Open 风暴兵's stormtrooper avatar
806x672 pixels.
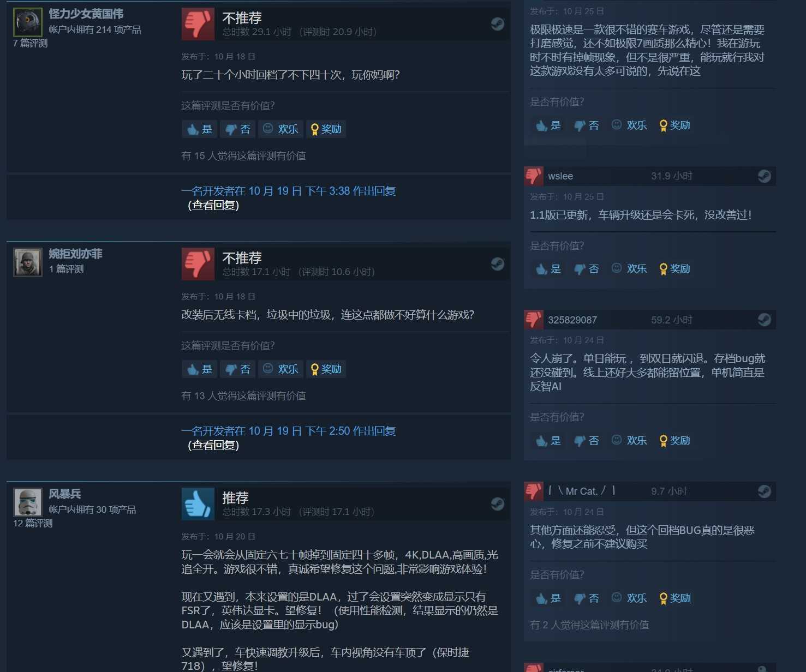point(28,502)
